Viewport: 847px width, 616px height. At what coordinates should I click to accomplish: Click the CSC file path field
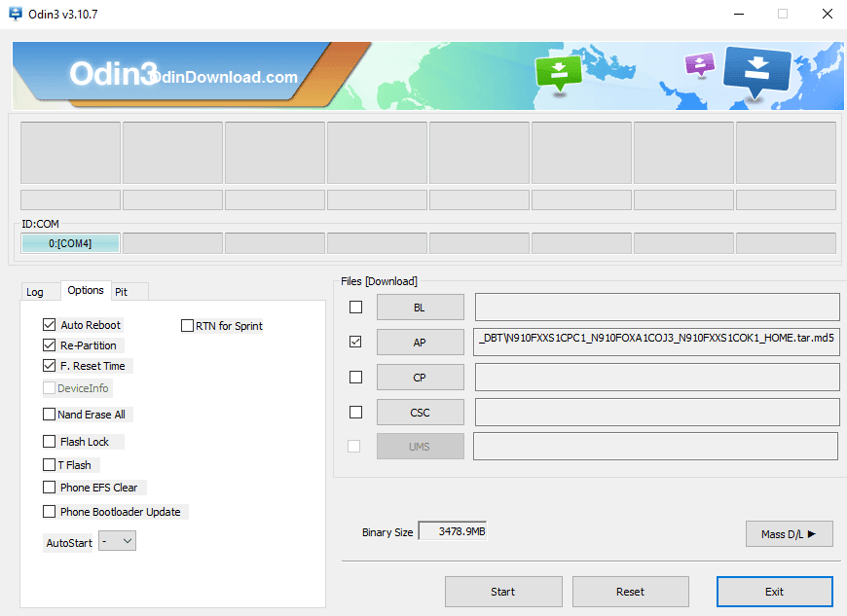(657, 412)
